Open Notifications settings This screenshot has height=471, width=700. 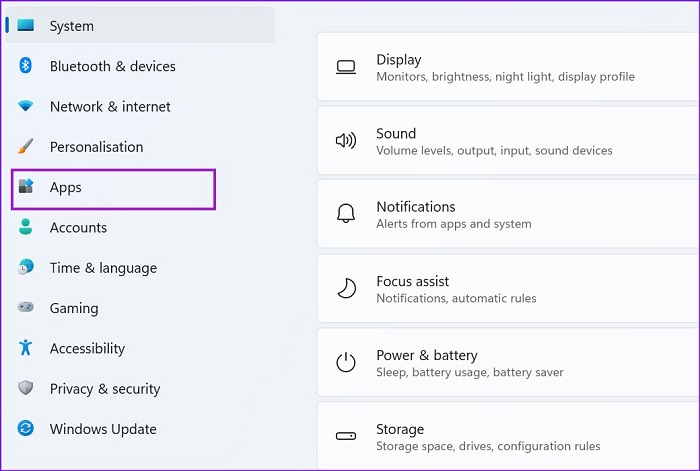pyautogui.click(x=508, y=214)
